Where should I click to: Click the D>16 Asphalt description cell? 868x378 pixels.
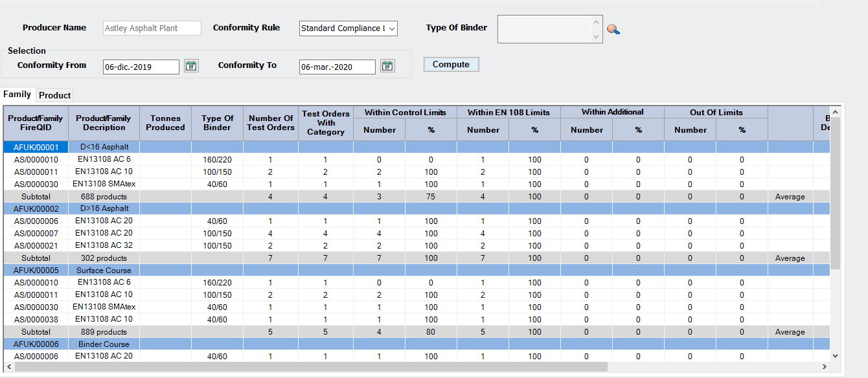point(104,208)
